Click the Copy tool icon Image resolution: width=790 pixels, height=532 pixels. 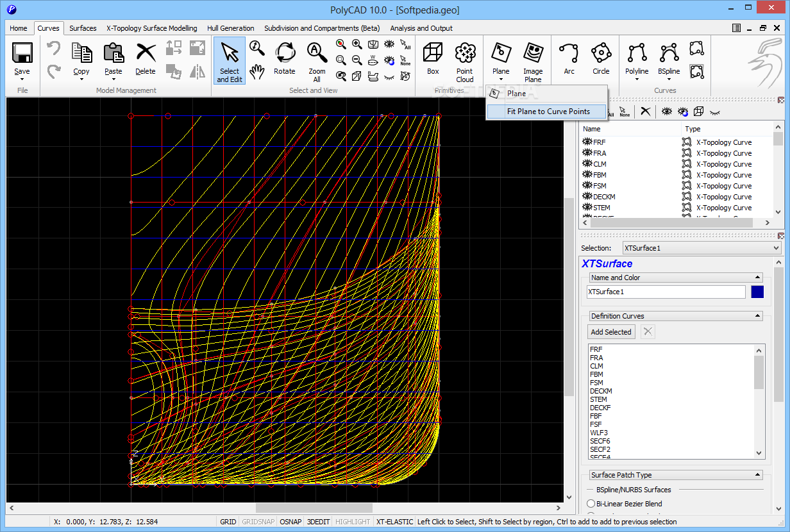(81, 53)
